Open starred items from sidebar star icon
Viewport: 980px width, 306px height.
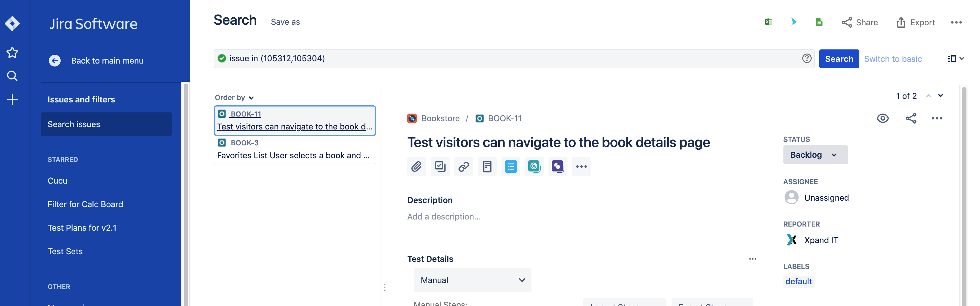click(x=12, y=52)
